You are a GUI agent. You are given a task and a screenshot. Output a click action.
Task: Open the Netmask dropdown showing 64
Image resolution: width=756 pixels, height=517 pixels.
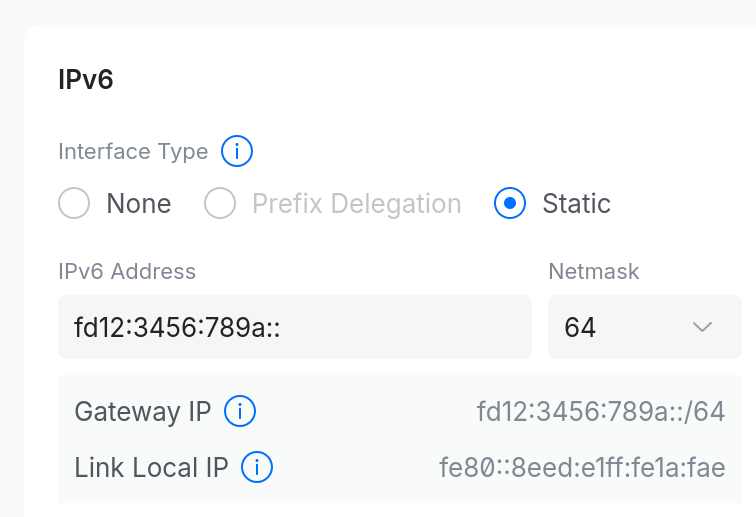pos(645,327)
